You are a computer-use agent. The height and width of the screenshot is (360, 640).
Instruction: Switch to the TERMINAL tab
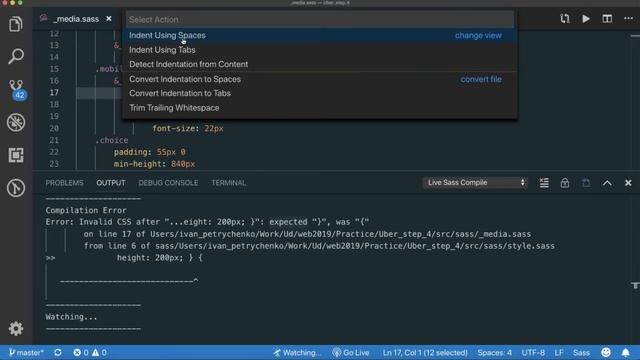point(229,183)
